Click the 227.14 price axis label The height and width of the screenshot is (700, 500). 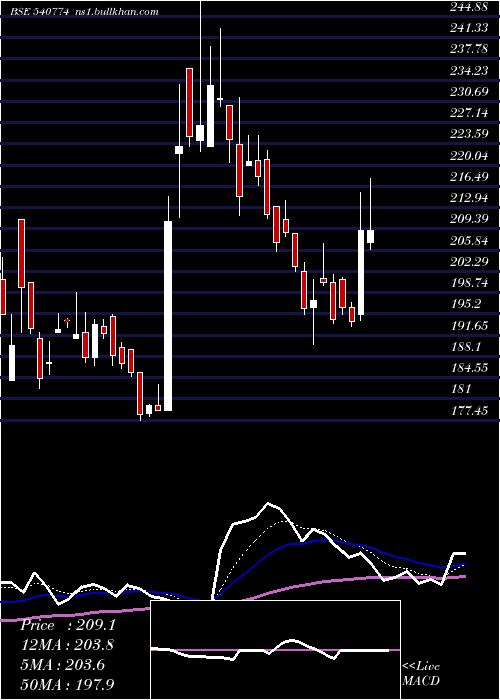[469, 113]
